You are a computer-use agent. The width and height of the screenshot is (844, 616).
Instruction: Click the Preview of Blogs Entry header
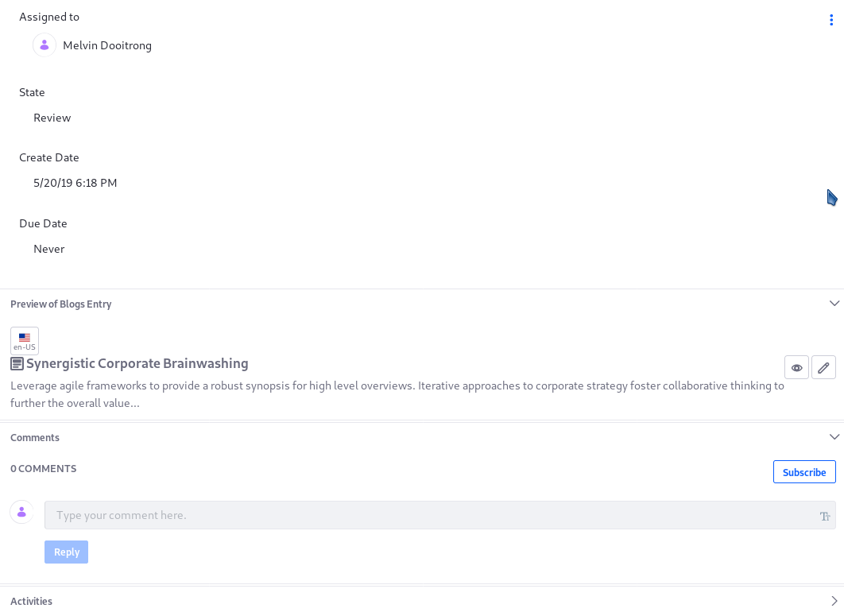click(61, 304)
